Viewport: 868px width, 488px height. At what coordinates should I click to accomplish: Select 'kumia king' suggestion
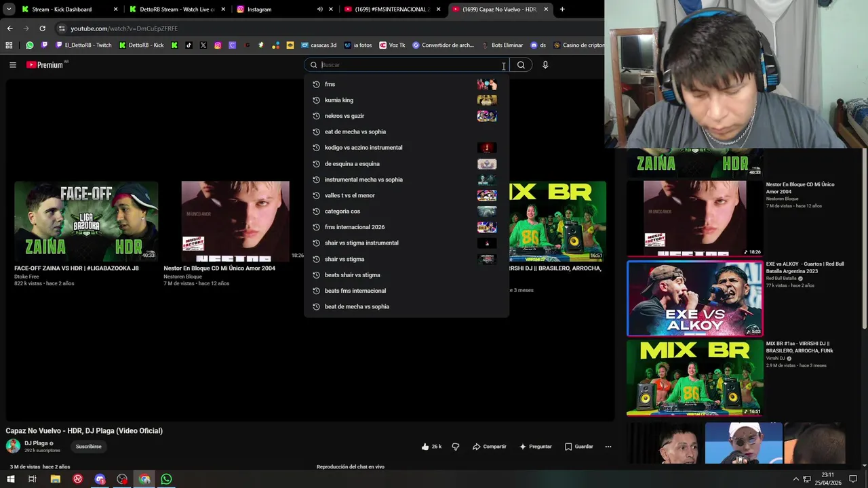click(406, 100)
